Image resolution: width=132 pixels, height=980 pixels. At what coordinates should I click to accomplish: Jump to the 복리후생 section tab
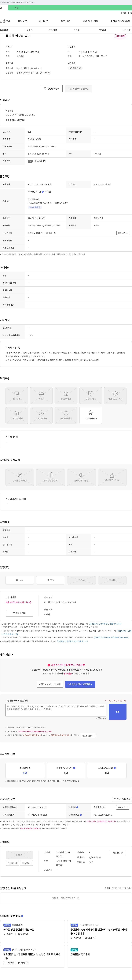pyautogui.click(x=77, y=30)
